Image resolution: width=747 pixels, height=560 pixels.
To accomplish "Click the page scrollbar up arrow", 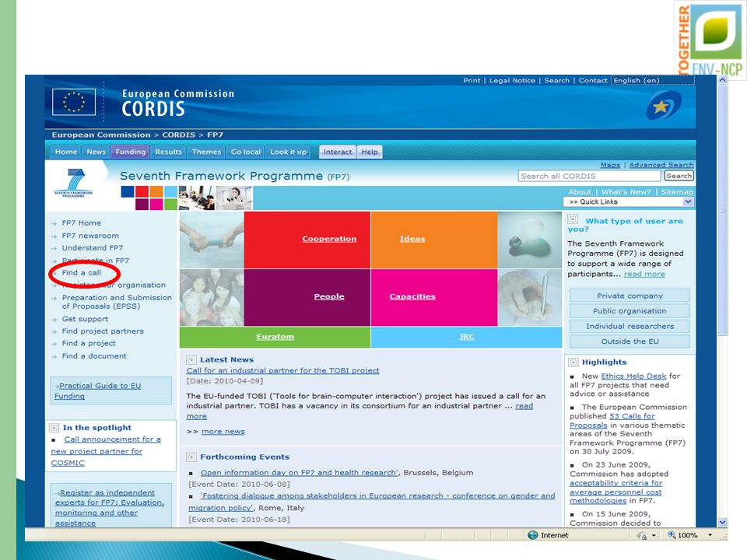I will pos(722,80).
